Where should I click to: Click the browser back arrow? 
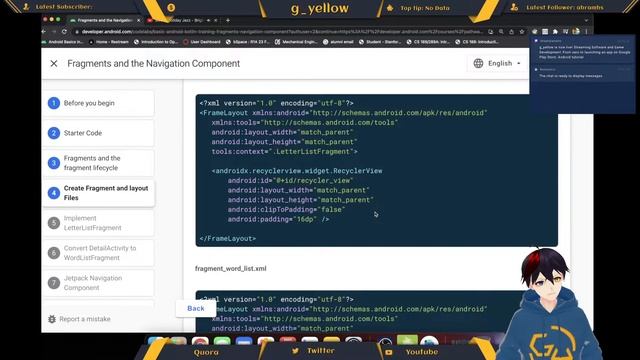[x=44, y=31]
